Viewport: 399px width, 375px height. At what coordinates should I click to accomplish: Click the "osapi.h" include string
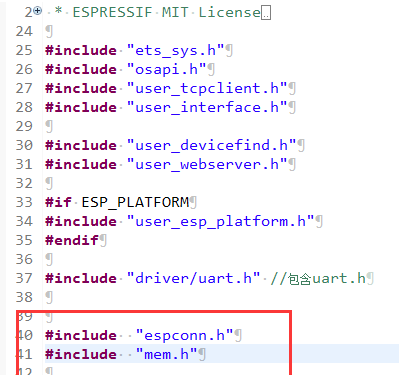coord(167,69)
